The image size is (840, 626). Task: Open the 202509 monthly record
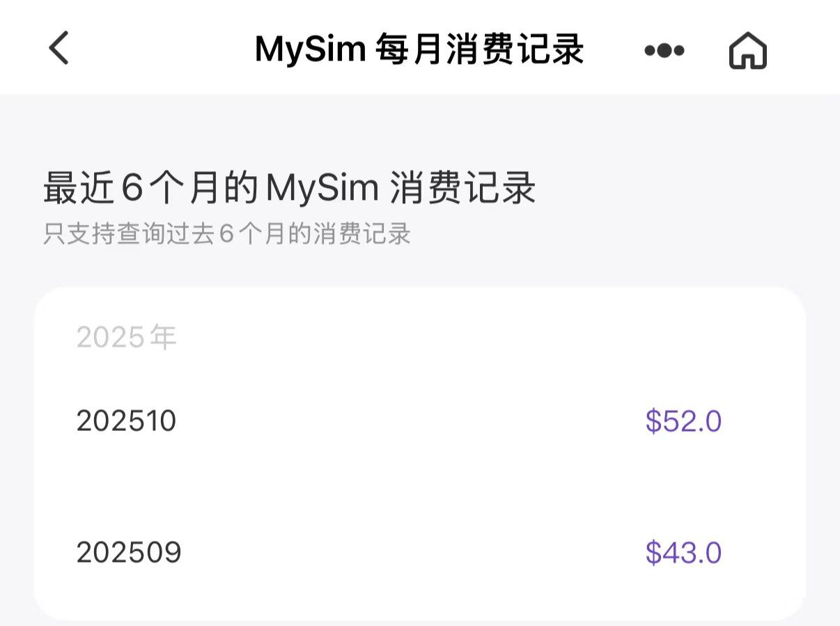pyautogui.click(x=129, y=552)
